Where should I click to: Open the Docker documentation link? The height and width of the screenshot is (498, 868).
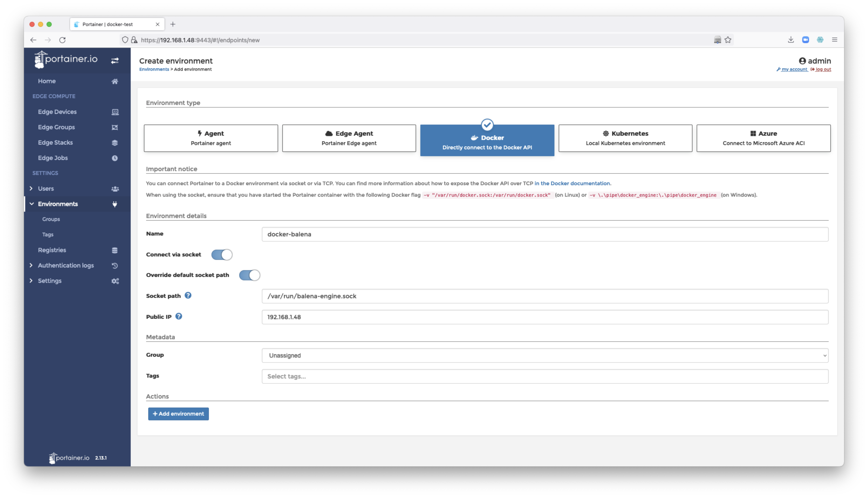click(572, 183)
